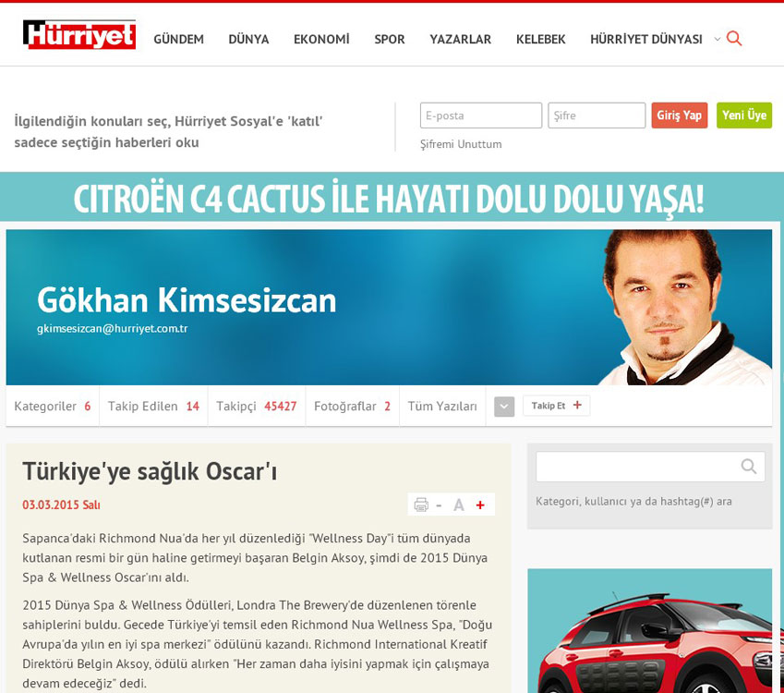Image resolution: width=784 pixels, height=693 pixels.
Task: Increase font size with the red plus icon
Action: (480, 505)
